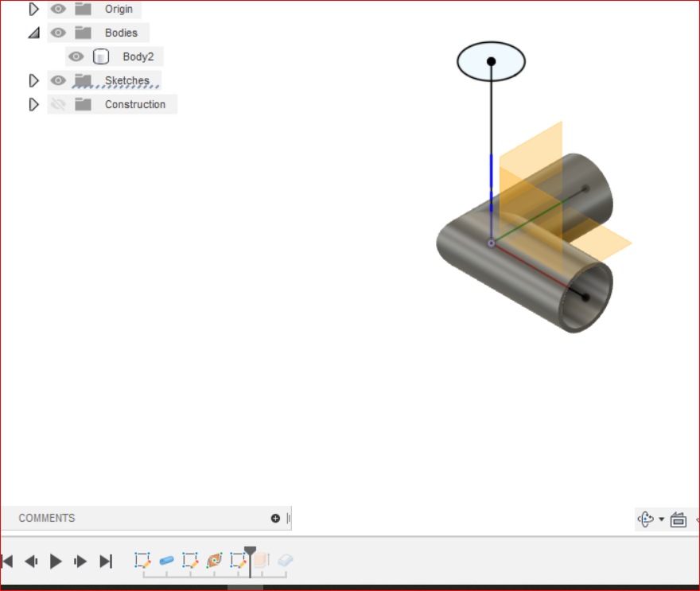Add a new comment with plus icon

[x=275, y=519]
